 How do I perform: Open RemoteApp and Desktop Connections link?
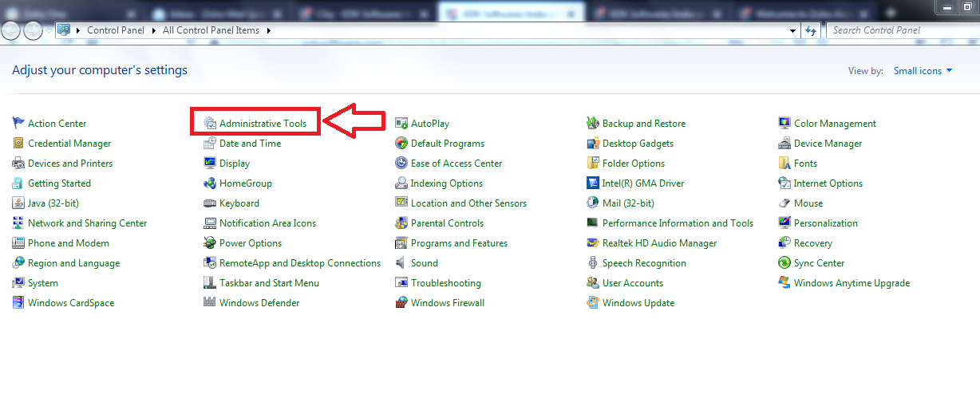point(300,263)
